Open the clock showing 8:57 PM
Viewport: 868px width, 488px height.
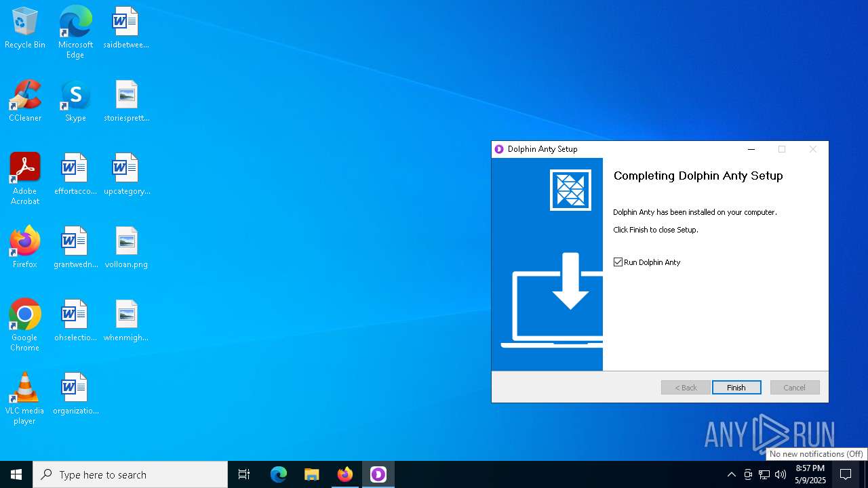[x=810, y=474]
